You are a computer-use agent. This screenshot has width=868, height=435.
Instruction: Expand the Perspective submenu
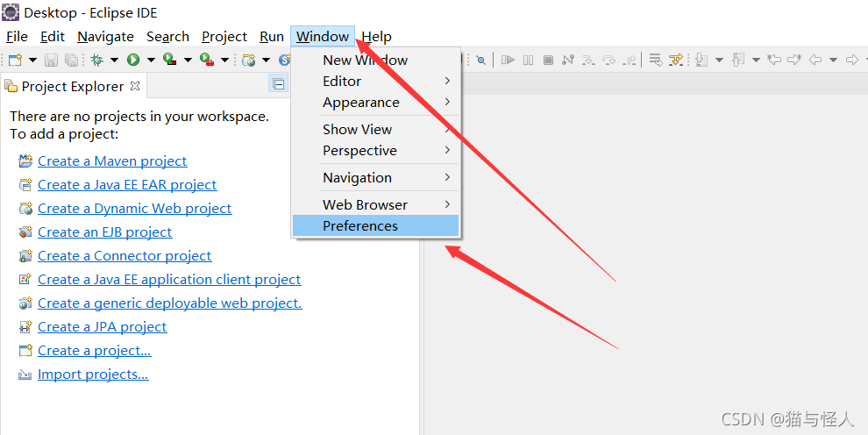click(x=376, y=151)
